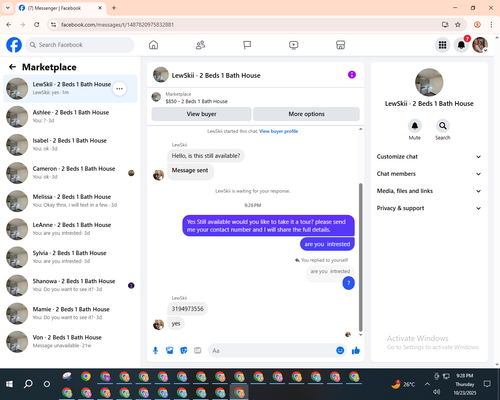
Task: View site information icon in address bar
Action: tap(53, 25)
